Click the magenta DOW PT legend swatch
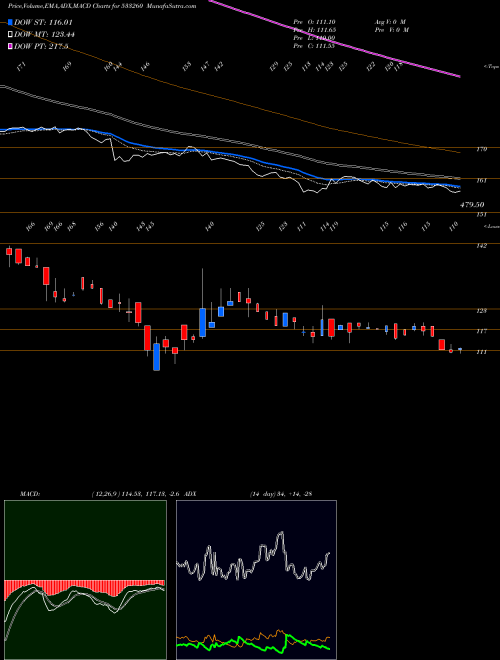Image resolution: width=500 pixels, height=660 pixels. pyautogui.click(x=10, y=47)
